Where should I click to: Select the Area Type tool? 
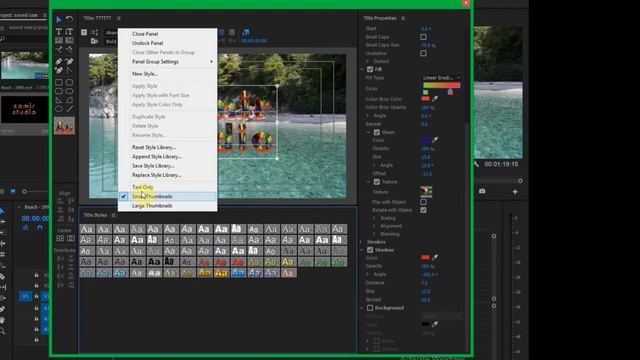click(x=59, y=40)
